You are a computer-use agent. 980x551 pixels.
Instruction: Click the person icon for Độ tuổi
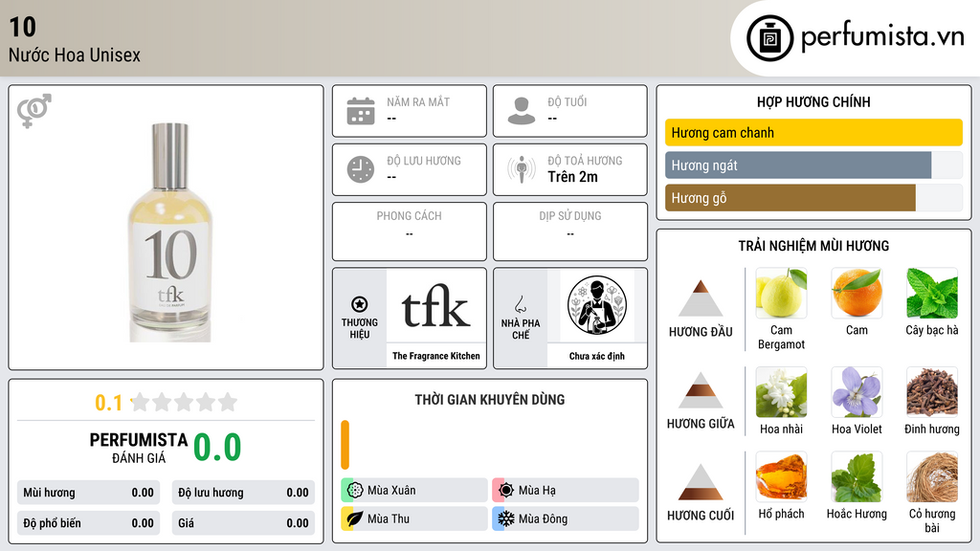coord(522,111)
